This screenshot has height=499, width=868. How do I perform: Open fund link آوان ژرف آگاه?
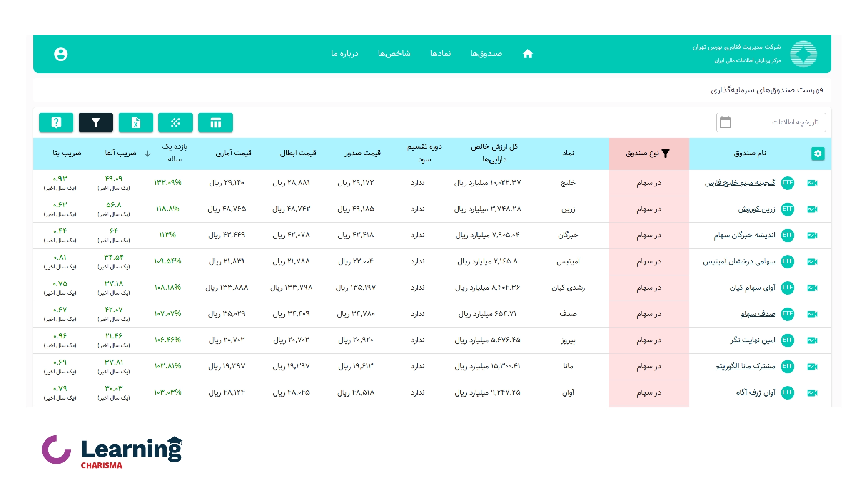756,392
